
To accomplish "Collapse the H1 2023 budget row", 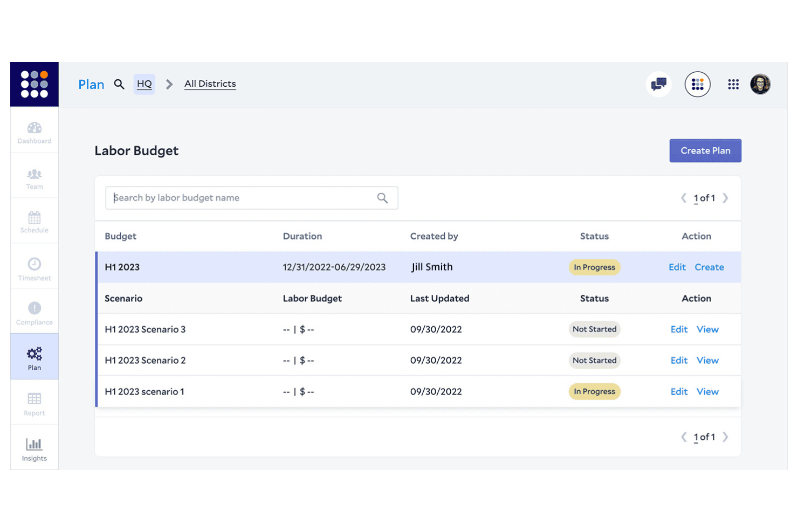I will point(122,267).
